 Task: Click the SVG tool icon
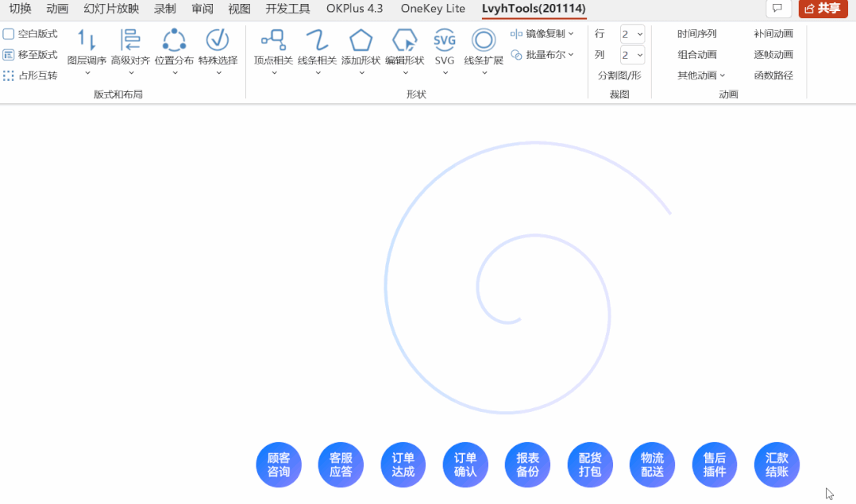point(445,40)
